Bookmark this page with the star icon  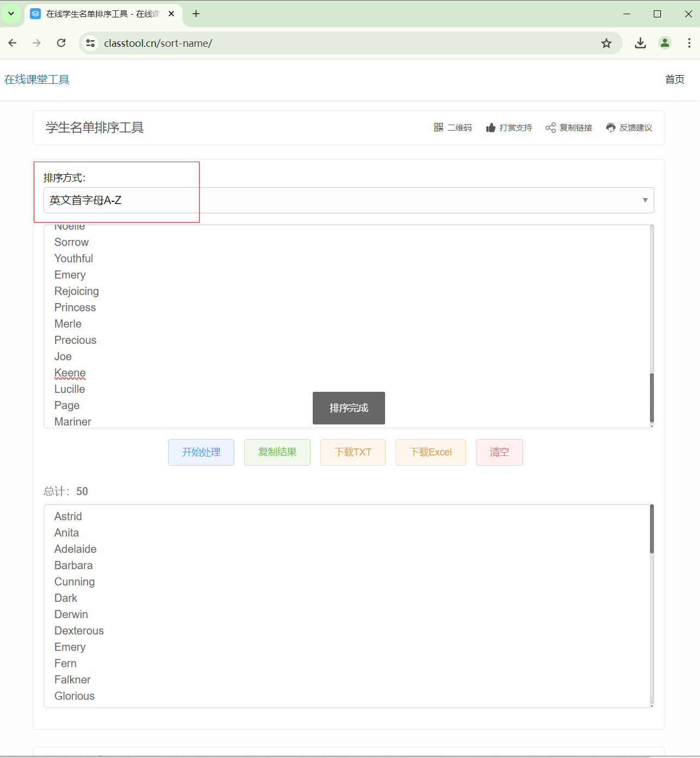point(606,43)
